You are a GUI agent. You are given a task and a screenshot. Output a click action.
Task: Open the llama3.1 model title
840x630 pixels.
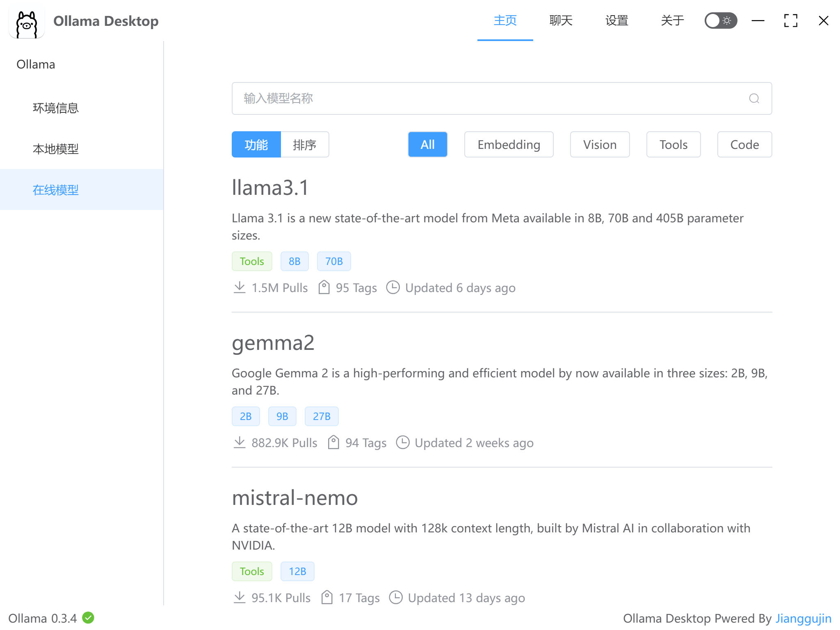pyautogui.click(x=270, y=188)
